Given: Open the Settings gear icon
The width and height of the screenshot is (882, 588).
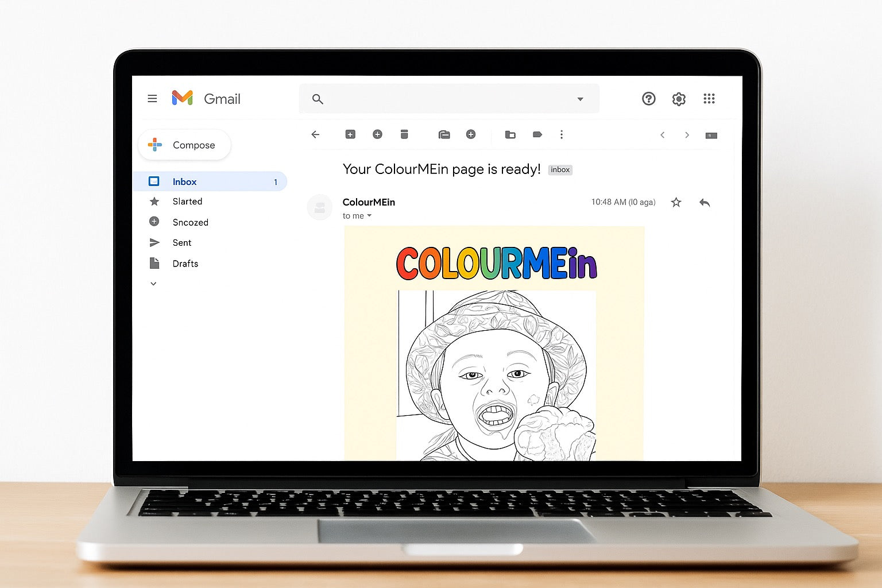Looking at the screenshot, I should point(679,99).
